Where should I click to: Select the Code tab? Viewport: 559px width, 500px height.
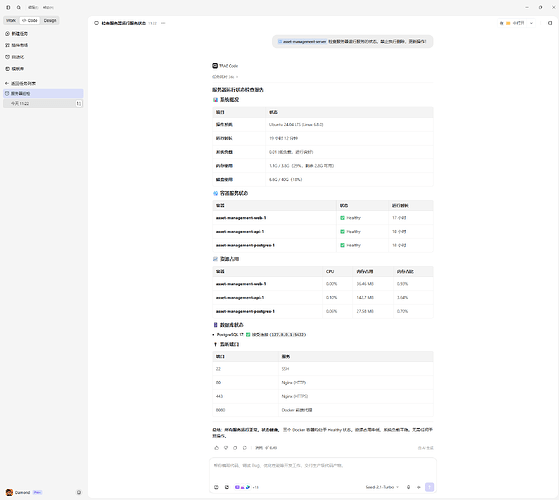coord(30,20)
